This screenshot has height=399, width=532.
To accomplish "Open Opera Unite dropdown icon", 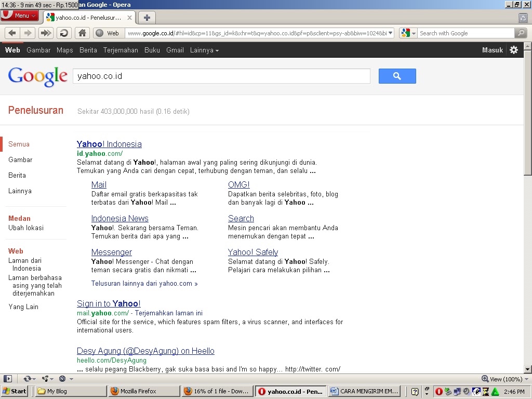I will [x=47, y=379].
